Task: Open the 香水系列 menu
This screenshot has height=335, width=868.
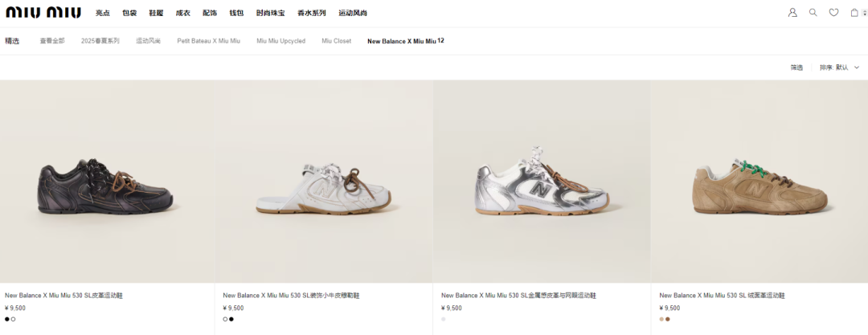Action: click(x=312, y=13)
